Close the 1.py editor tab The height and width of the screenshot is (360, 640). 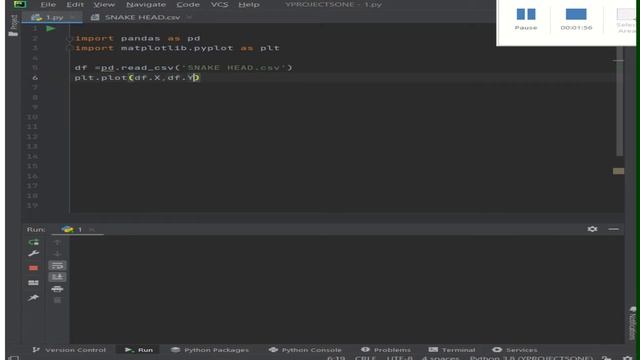point(73,18)
